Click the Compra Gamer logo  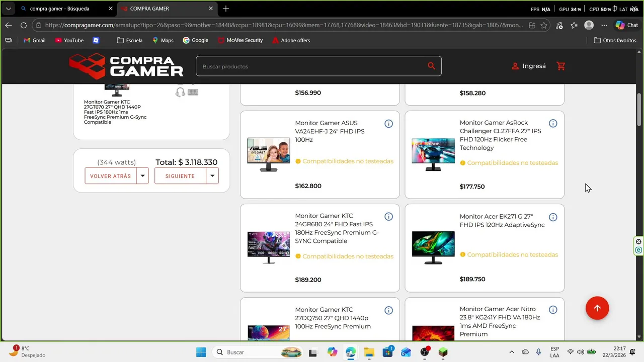point(126,66)
